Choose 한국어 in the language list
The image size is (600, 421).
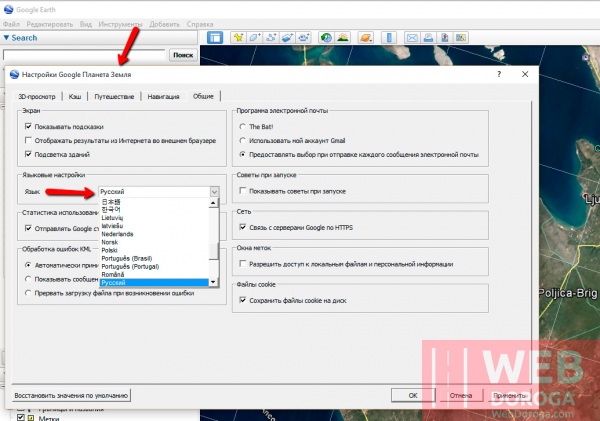pyautogui.click(x=154, y=210)
